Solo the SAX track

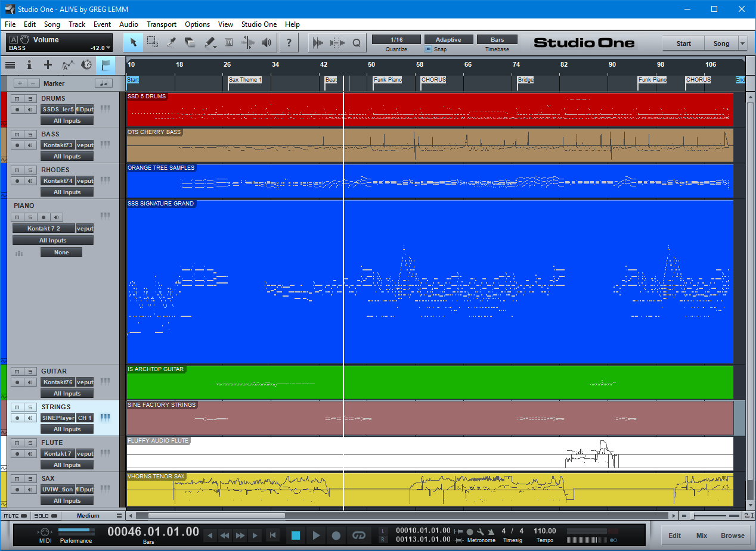point(30,478)
